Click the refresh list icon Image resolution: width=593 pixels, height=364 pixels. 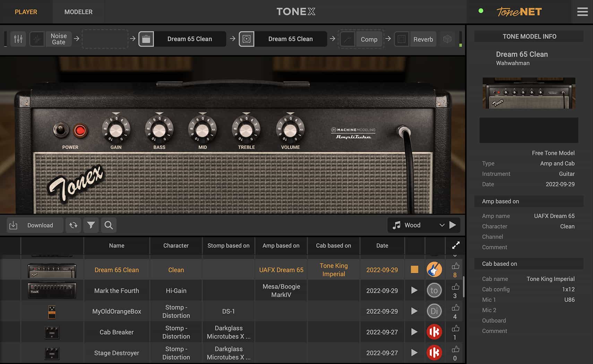pyautogui.click(x=73, y=225)
